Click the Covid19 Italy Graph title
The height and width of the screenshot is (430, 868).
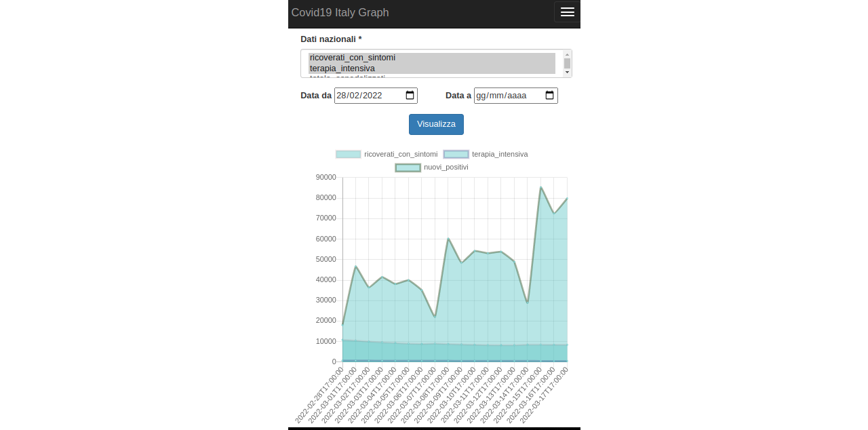coord(340,12)
